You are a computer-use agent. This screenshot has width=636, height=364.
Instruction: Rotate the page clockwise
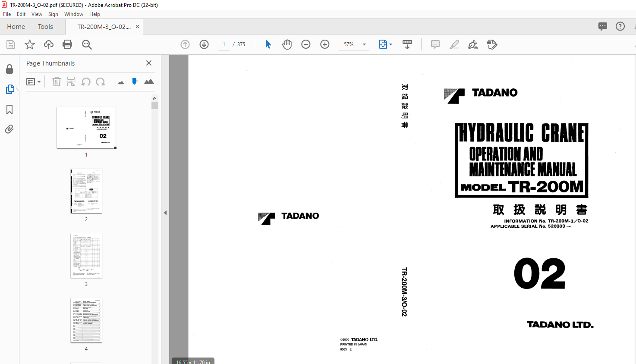(x=101, y=82)
